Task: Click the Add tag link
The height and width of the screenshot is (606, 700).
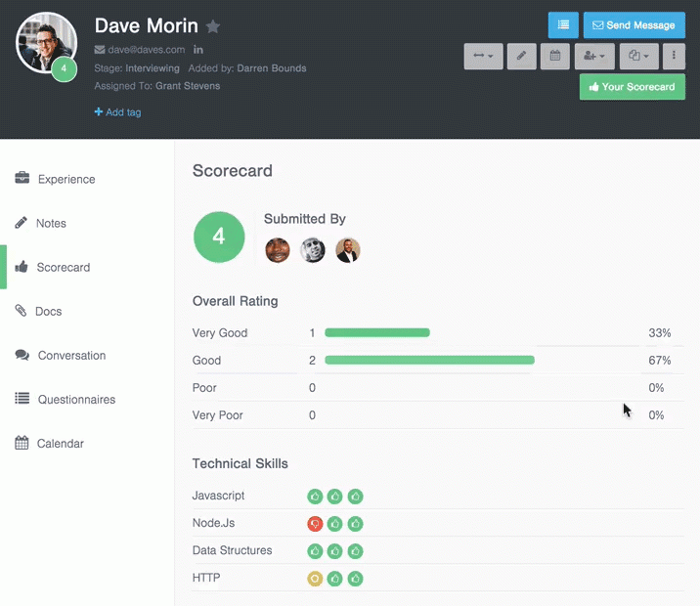Action: tap(118, 112)
